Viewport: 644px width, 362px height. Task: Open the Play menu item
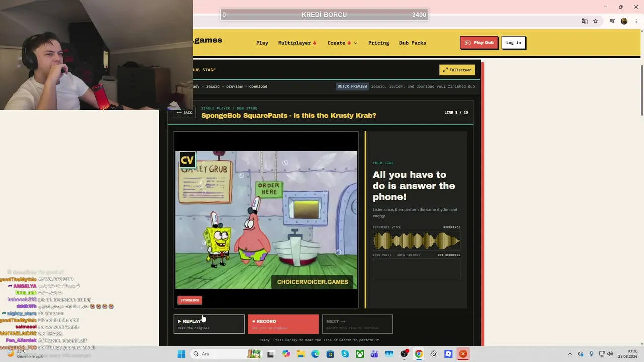click(262, 43)
